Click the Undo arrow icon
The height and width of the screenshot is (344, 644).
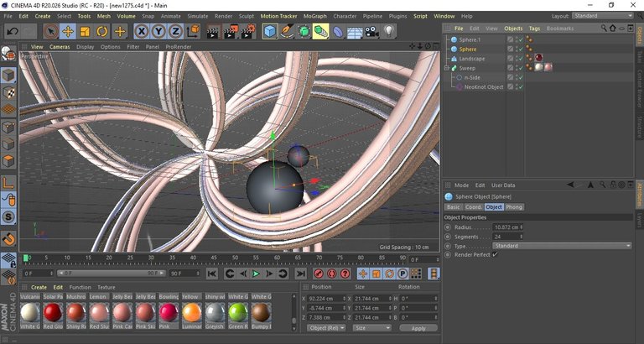13,32
